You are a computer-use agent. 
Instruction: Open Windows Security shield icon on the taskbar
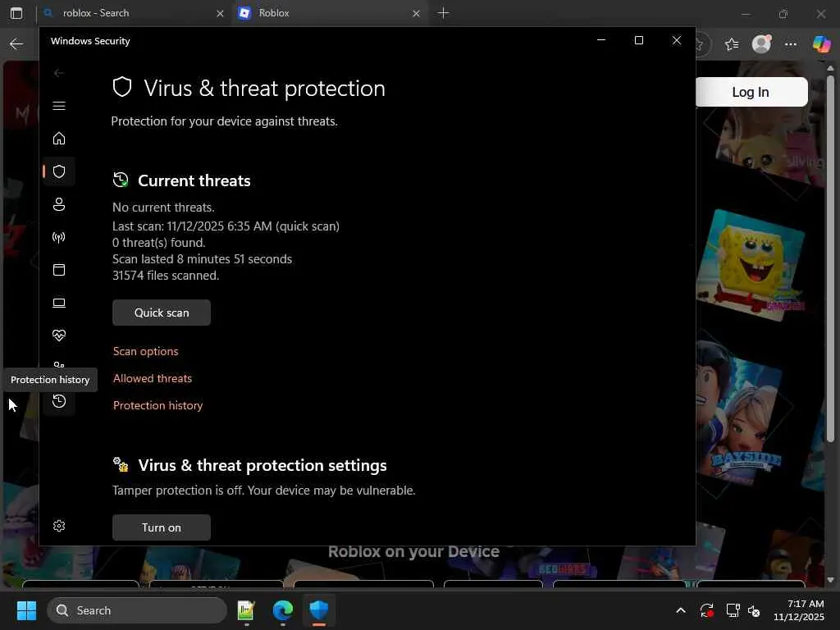(319, 610)
